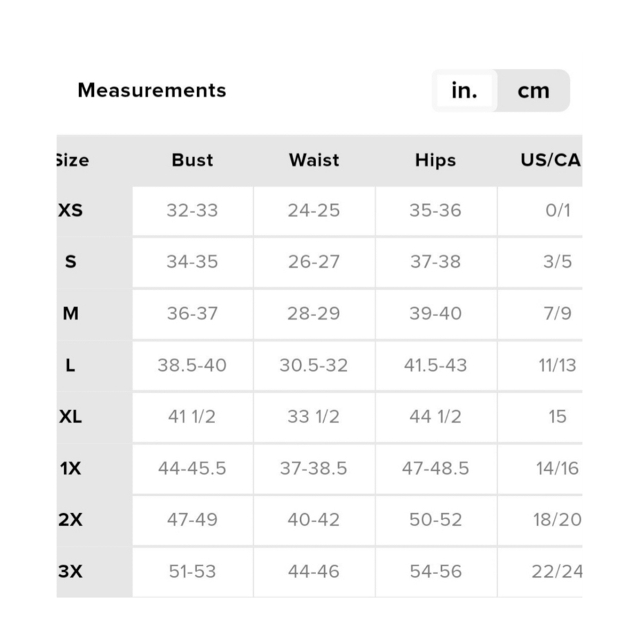
Task: Select the M size row label
Action: (71, 314)
